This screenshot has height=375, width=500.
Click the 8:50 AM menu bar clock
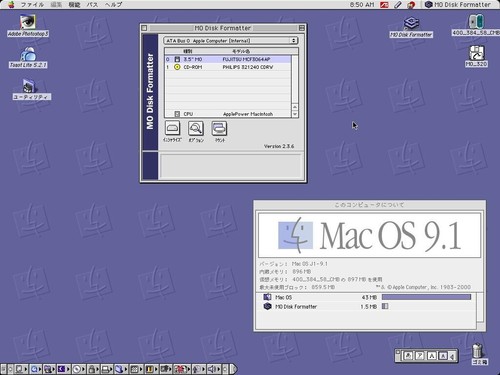[362, 5]
